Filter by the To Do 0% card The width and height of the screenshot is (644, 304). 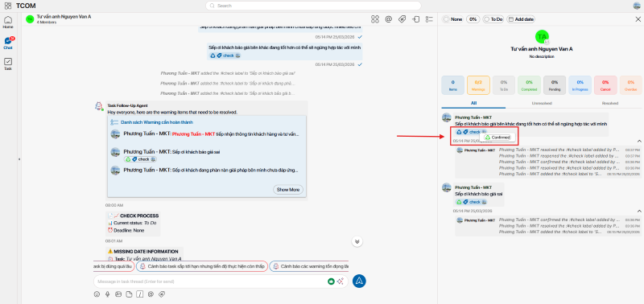pos(504,85)
